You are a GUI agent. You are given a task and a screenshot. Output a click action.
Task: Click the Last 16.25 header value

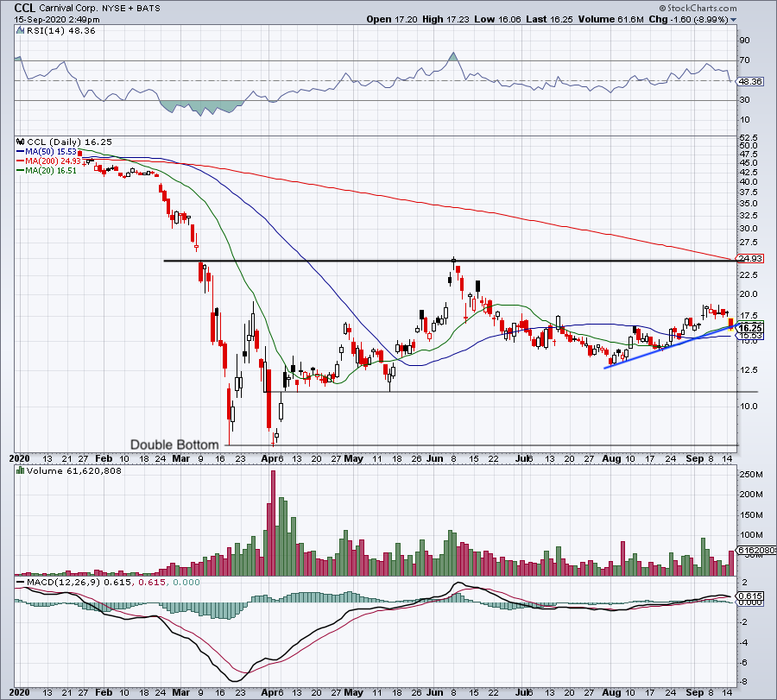[549, 19]
